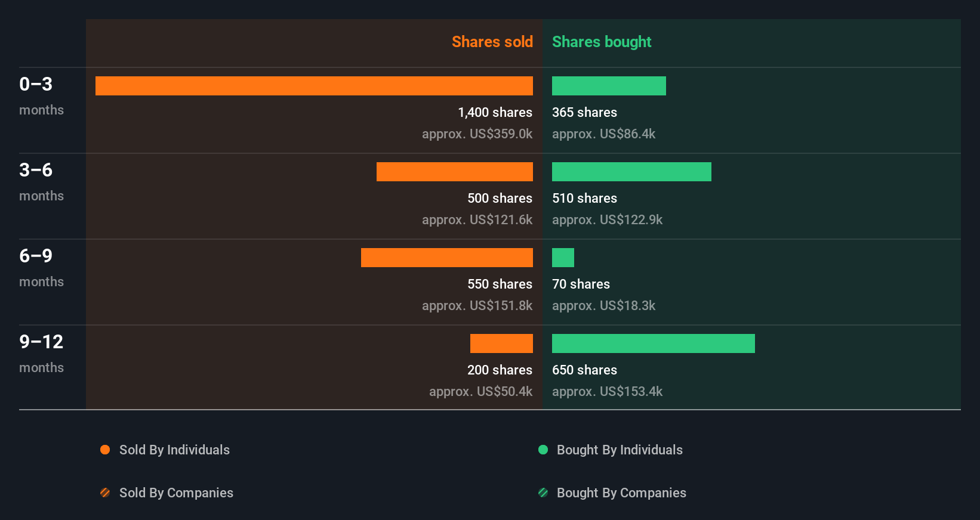Click the '70 shares' value
The height and width of the screenshot is (520, 980).
581,284
